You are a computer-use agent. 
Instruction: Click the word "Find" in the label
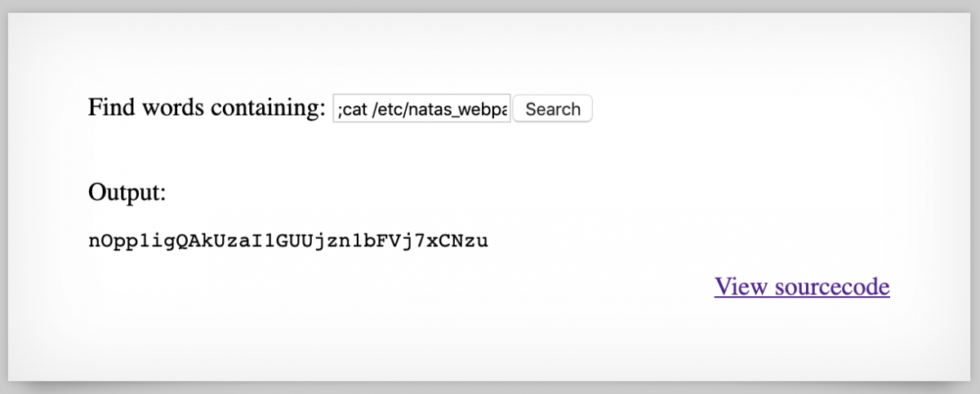click(x=108, y=108)
